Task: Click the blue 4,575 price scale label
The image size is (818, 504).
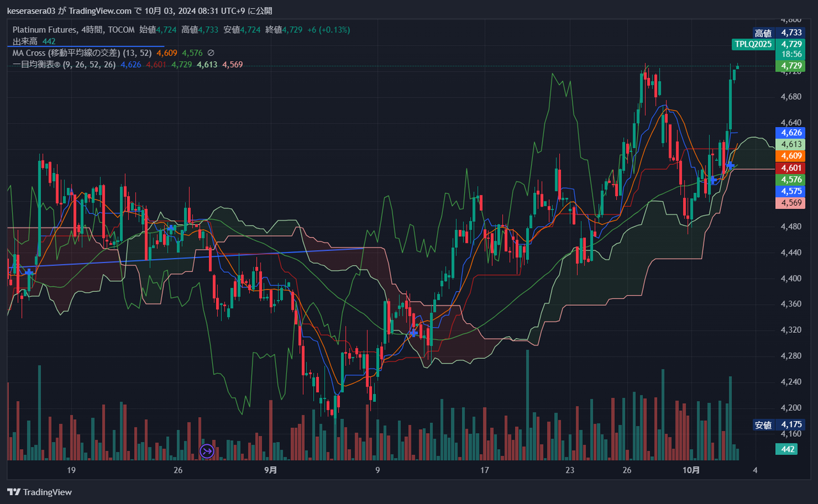Action: click(x=791, y=191)
